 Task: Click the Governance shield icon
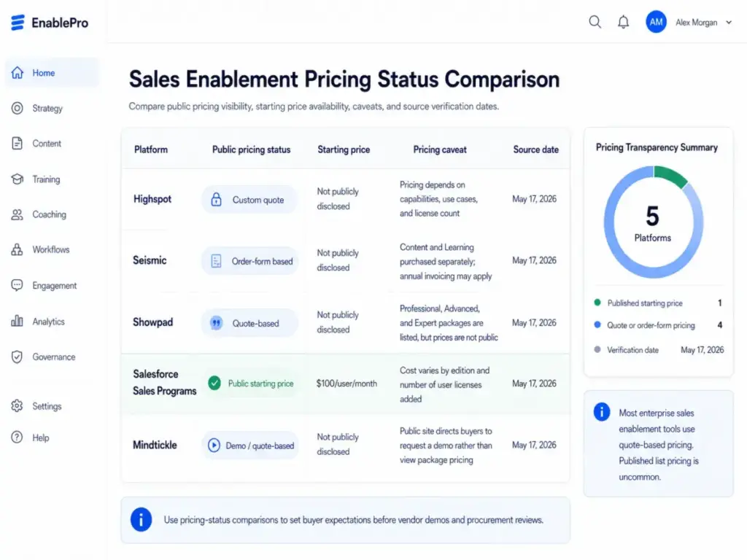[18, 357]
